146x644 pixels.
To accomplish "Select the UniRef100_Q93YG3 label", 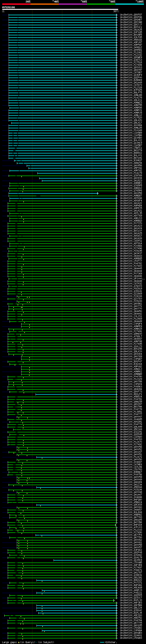I will click(131, 67).
